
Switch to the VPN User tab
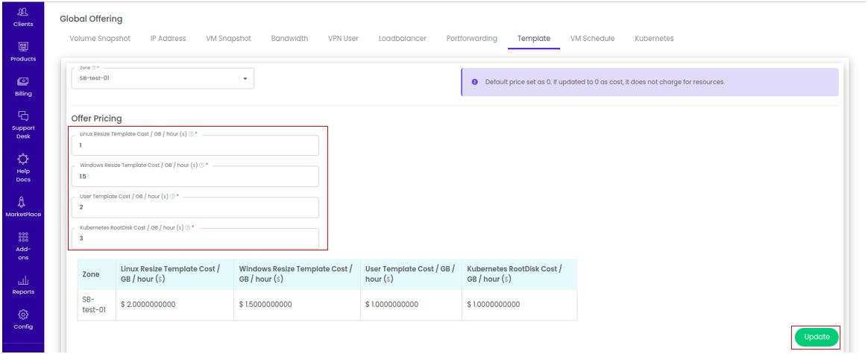pos(343,39)
